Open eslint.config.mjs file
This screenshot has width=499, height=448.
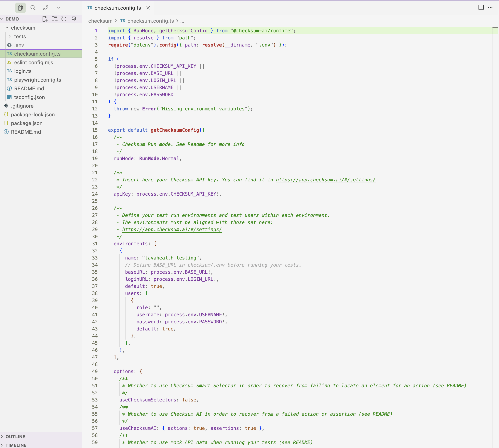click(41, 63)
